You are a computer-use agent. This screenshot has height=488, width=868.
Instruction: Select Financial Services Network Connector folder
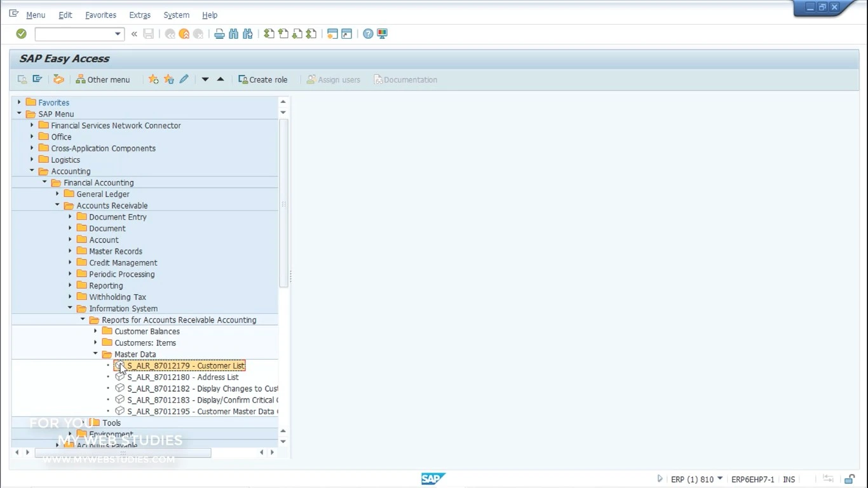(116, 125)
